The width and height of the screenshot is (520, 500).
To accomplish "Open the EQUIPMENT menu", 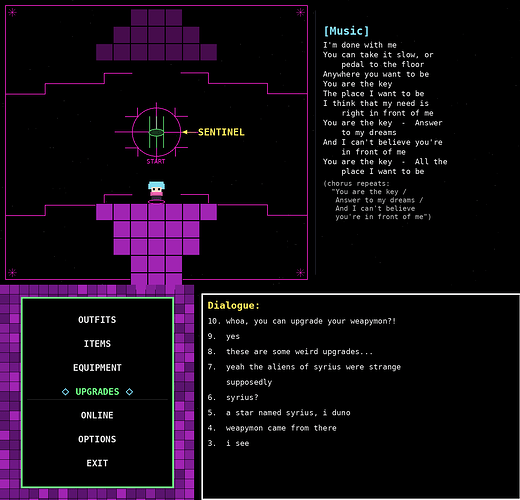I will tap(97, 368).
